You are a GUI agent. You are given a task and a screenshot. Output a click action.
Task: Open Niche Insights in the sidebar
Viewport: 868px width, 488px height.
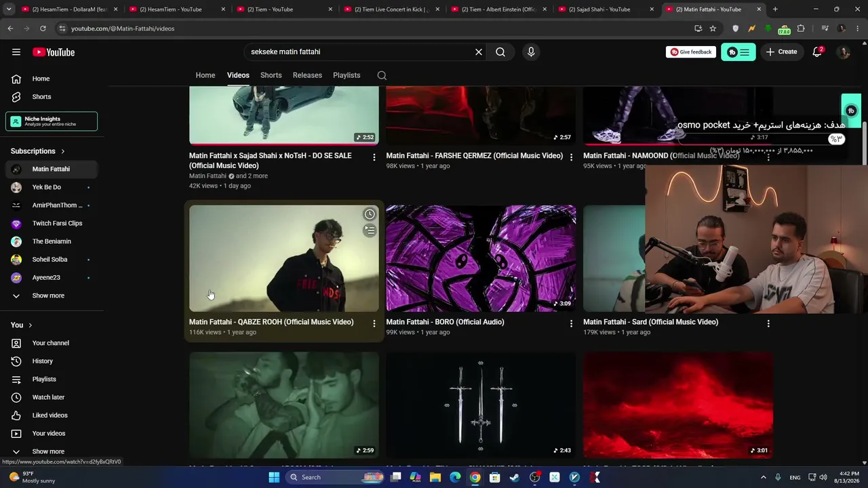(52, 121)
